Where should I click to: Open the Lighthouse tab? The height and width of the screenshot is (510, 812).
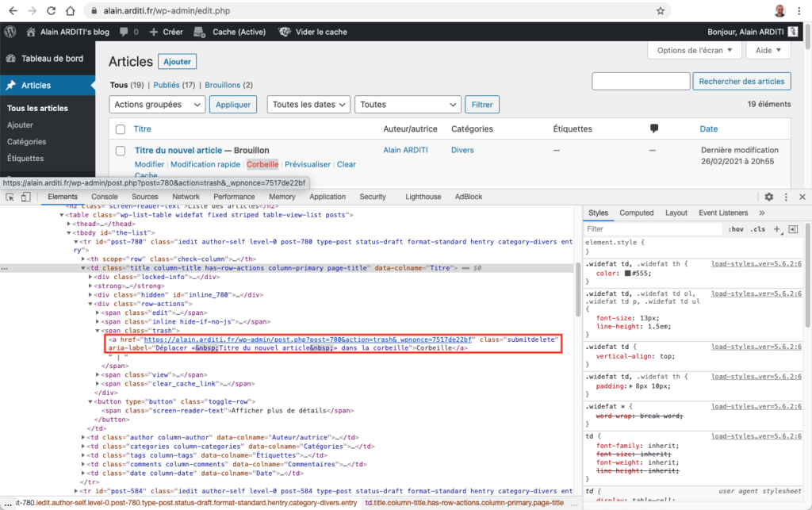(x=423, y=197)
